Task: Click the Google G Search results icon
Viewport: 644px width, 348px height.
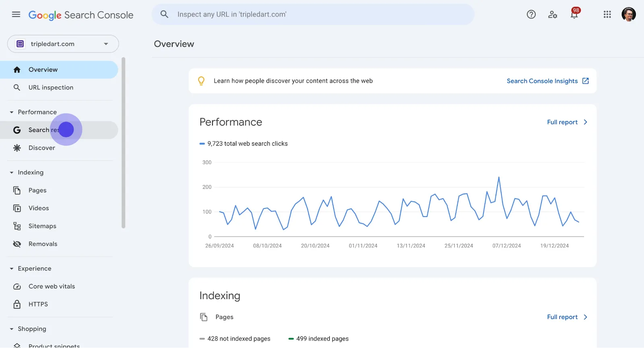Action: click(17, 130)
